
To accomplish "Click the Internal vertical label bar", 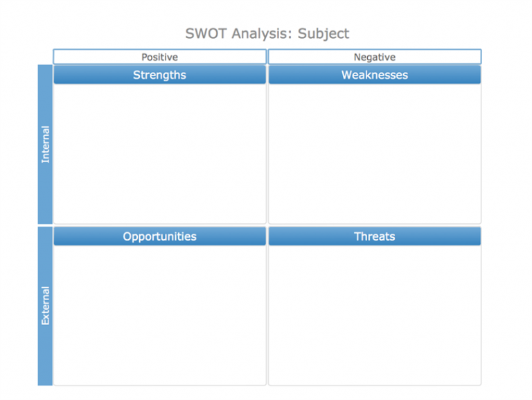I will 45,144.
